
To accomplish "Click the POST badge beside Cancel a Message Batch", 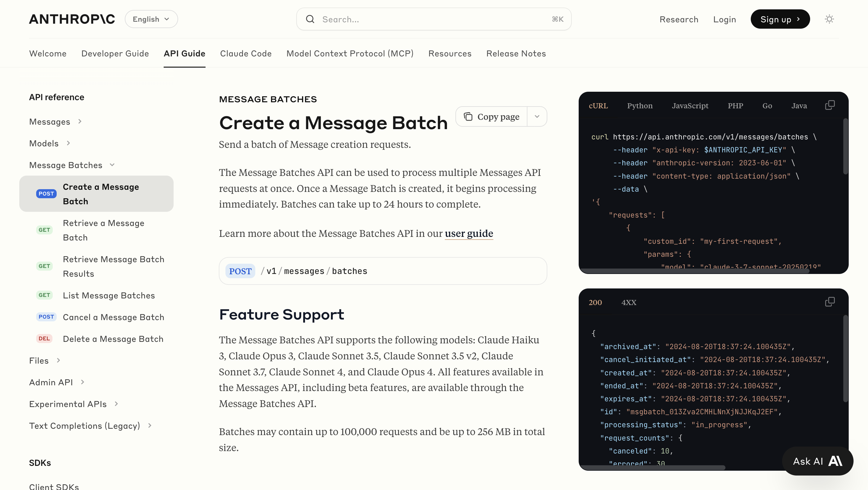I will pos(46,317).
